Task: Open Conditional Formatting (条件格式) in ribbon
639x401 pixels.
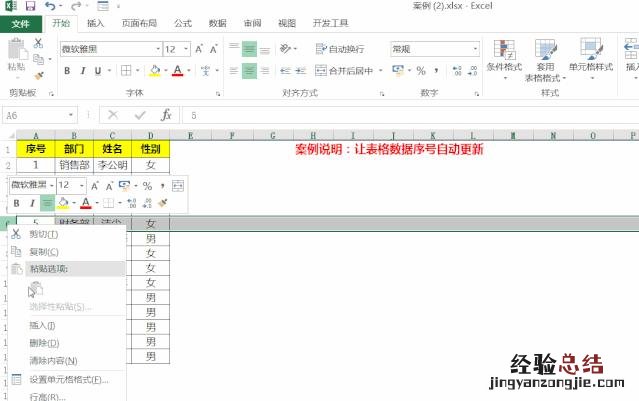Action: (504, 59)
